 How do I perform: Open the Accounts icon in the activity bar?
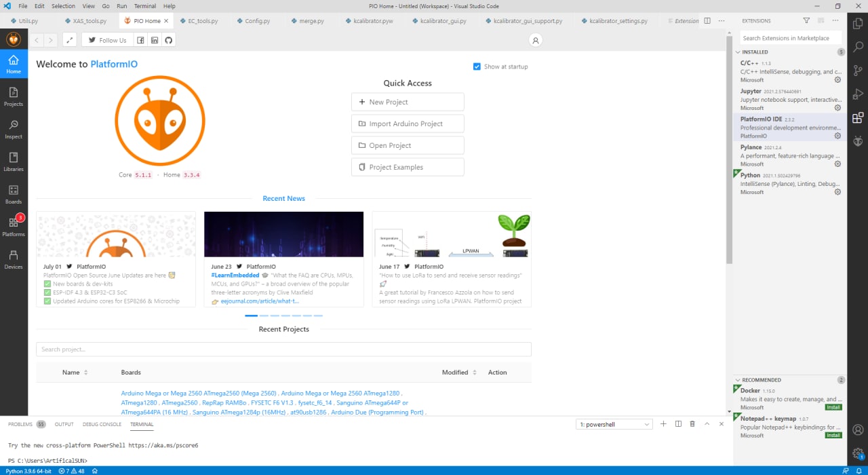tap(858, 430)
